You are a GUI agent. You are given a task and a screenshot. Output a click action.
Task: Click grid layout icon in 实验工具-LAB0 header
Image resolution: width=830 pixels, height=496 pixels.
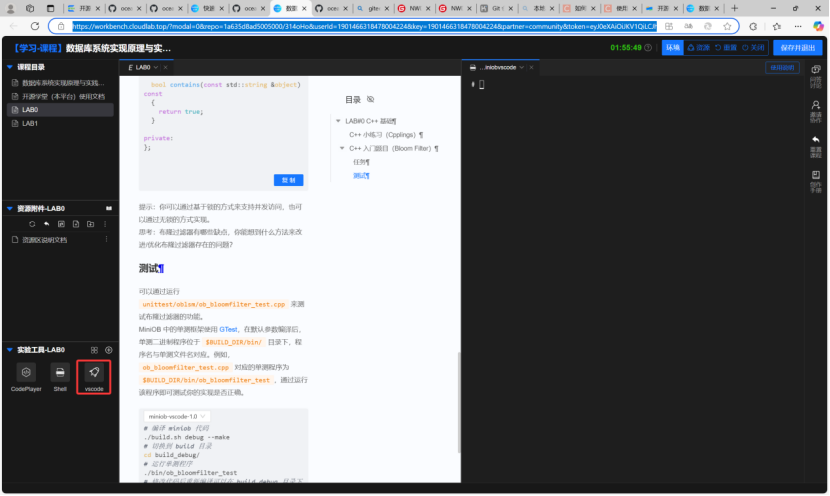coord(94,350)
